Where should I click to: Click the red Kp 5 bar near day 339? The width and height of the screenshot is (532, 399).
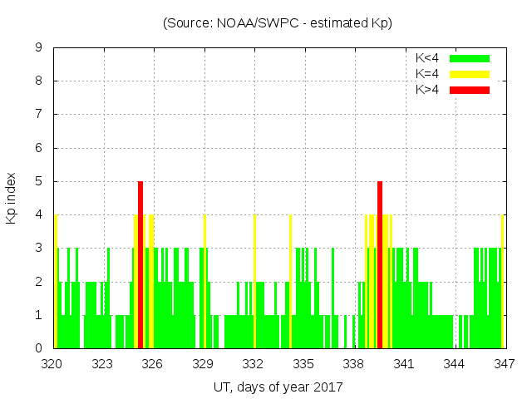tap(380, 264)
